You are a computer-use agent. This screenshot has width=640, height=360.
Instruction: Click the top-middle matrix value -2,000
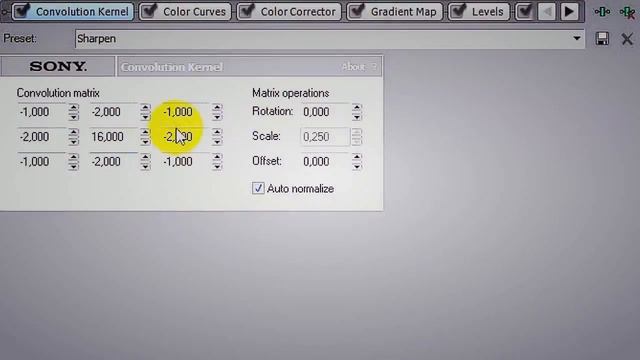pos(113,112)
